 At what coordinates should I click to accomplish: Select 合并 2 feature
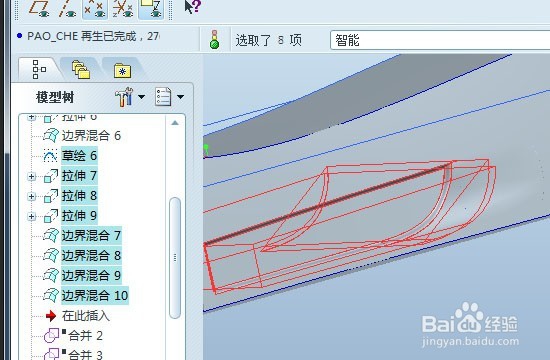pos(85,336)
